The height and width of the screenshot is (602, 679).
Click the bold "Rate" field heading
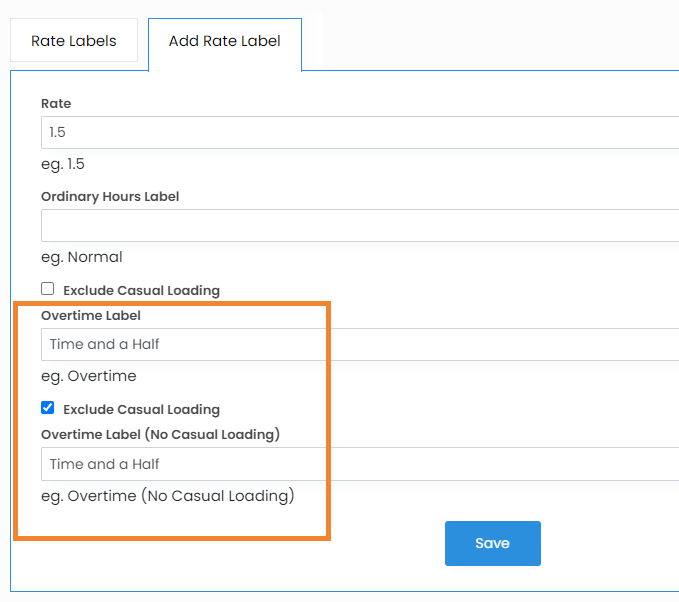click(56, 103)
